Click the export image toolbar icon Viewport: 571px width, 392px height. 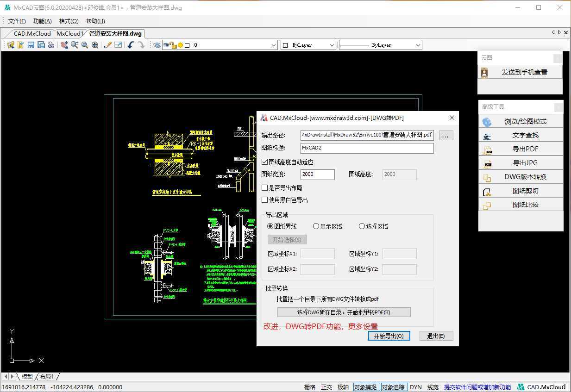coord(118,45)
